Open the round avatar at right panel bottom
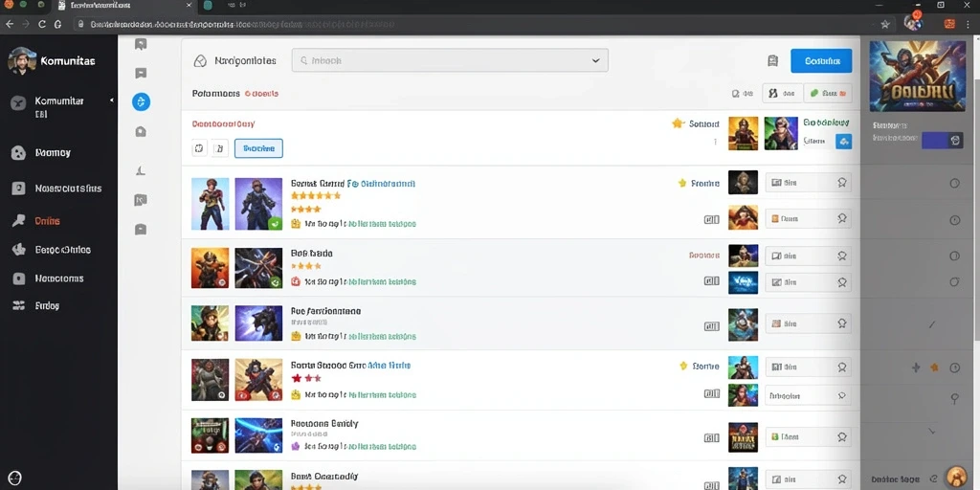The height and width of the screenshot is (490, 980). 954,478
